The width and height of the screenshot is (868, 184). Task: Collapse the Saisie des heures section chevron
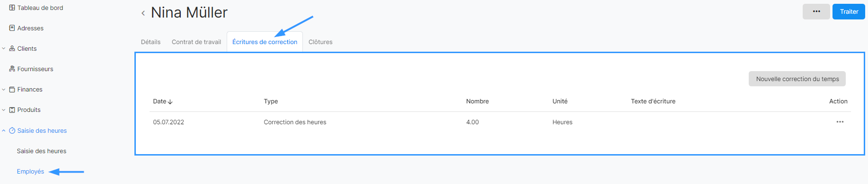4,130
